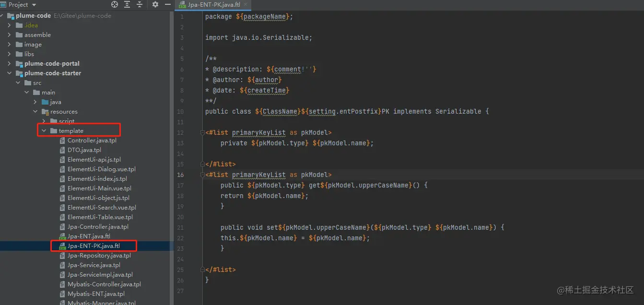Select Mybatis-Controller.java.tpl file

(104, 284)
